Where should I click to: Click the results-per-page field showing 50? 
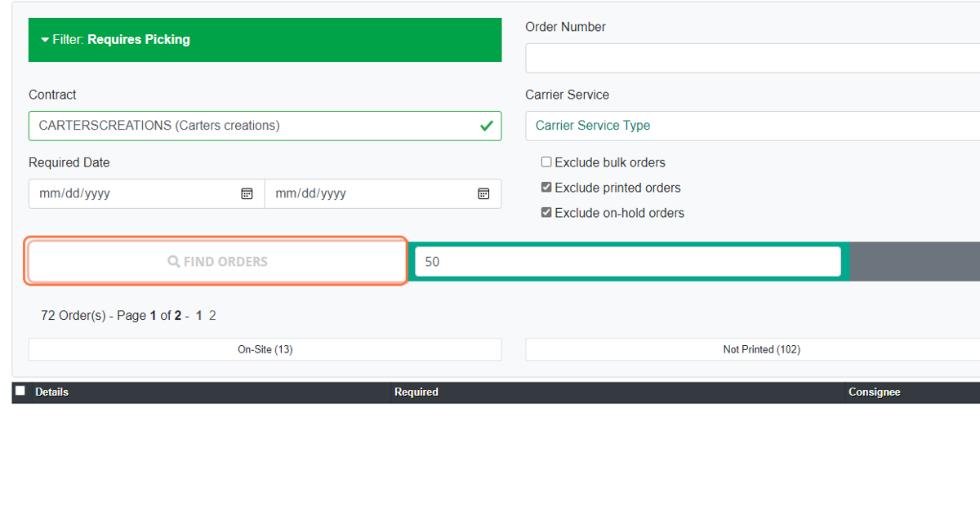[x=628, y=262]
